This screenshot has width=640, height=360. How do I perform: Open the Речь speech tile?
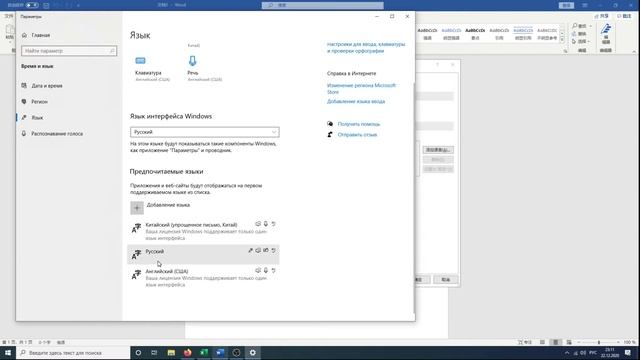pyautogui.click(x=204, y=69)
